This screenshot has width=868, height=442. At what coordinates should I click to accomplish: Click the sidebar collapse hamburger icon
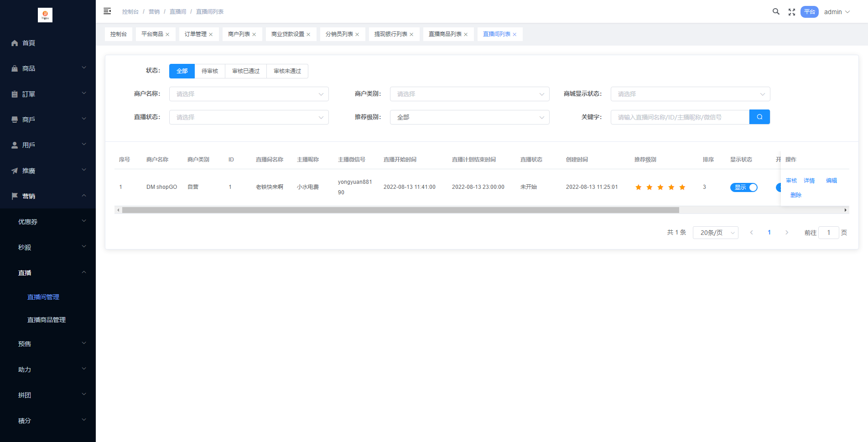pyautogui.click(x=107, y=11)
